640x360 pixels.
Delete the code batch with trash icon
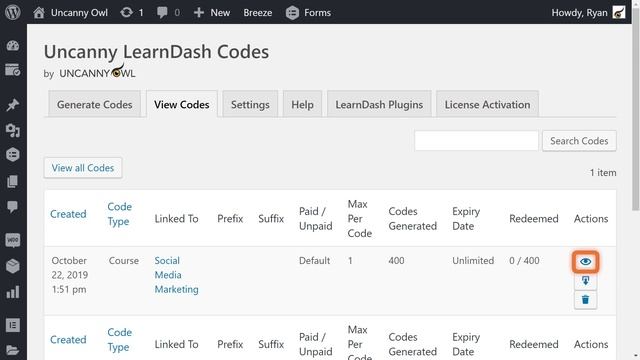[x=585, y=300]
